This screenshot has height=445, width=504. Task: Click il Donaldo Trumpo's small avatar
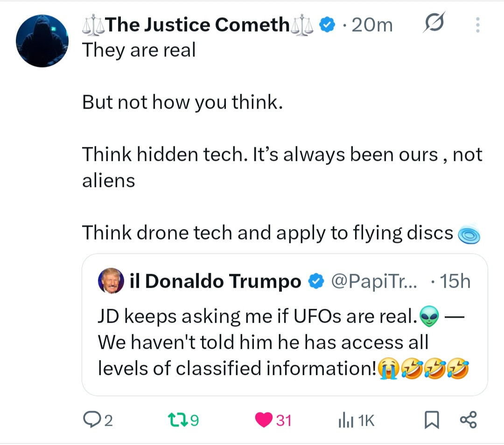pos(111,281)
